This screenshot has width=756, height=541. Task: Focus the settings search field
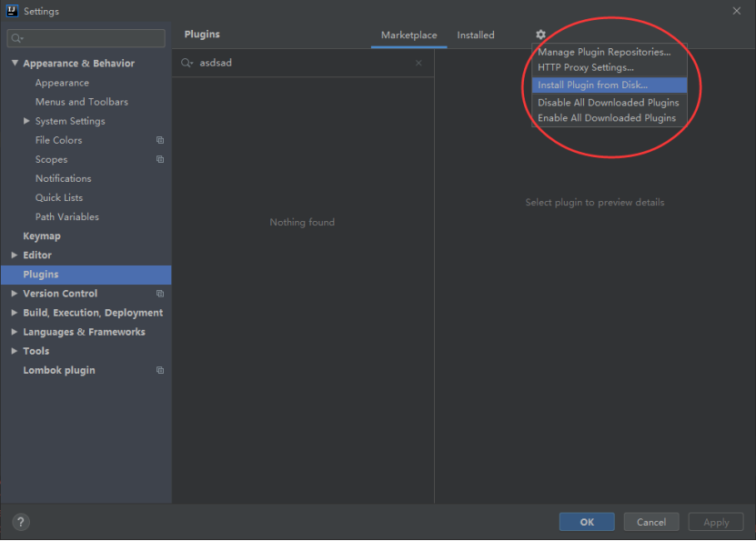tap(86, 38)
